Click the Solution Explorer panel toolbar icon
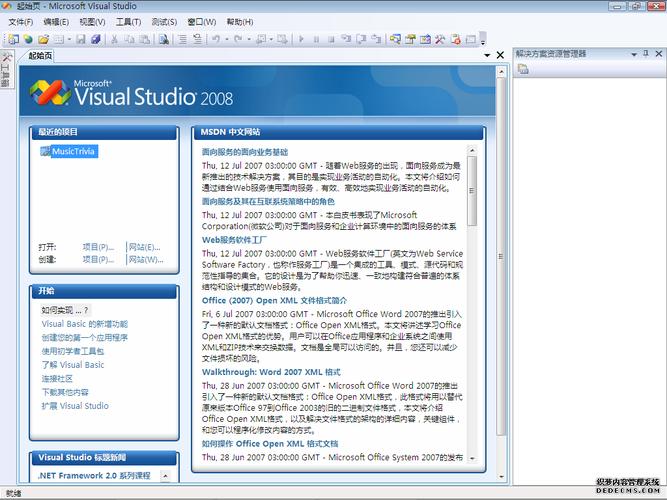Viewport: 667px width, 500px height. click(x=523, y=69)
